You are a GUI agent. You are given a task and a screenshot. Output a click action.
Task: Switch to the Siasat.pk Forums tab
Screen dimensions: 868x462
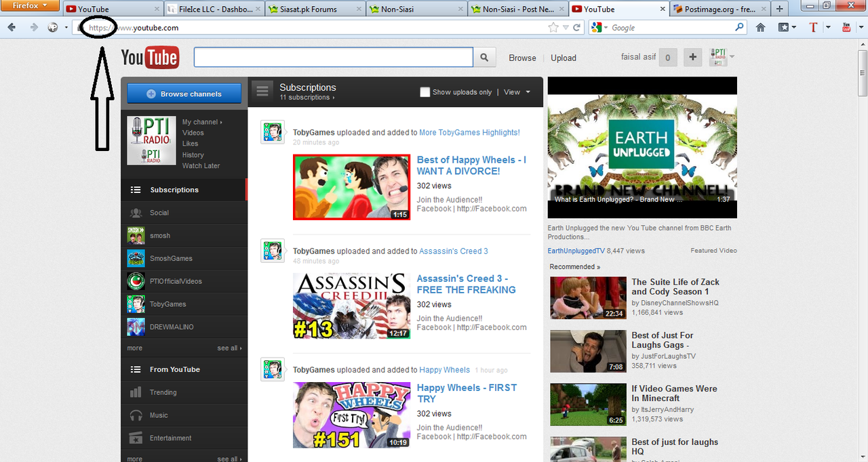[315, 9]
